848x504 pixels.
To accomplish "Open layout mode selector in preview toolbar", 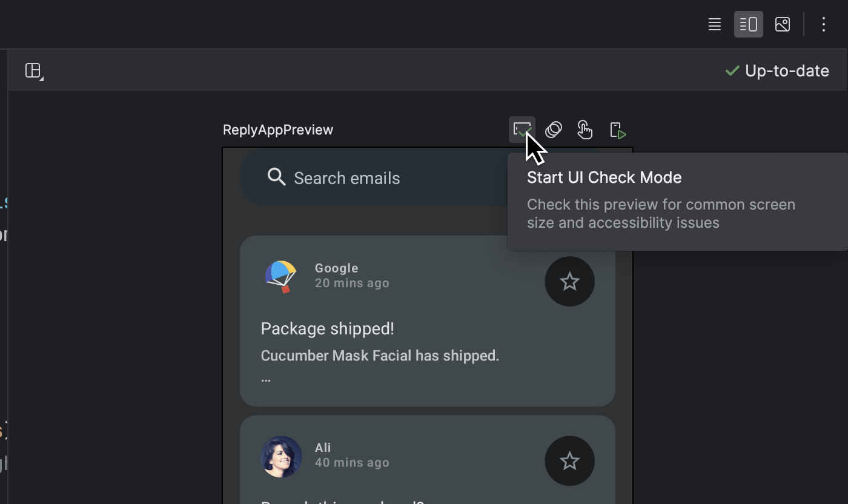I will 33,71.
